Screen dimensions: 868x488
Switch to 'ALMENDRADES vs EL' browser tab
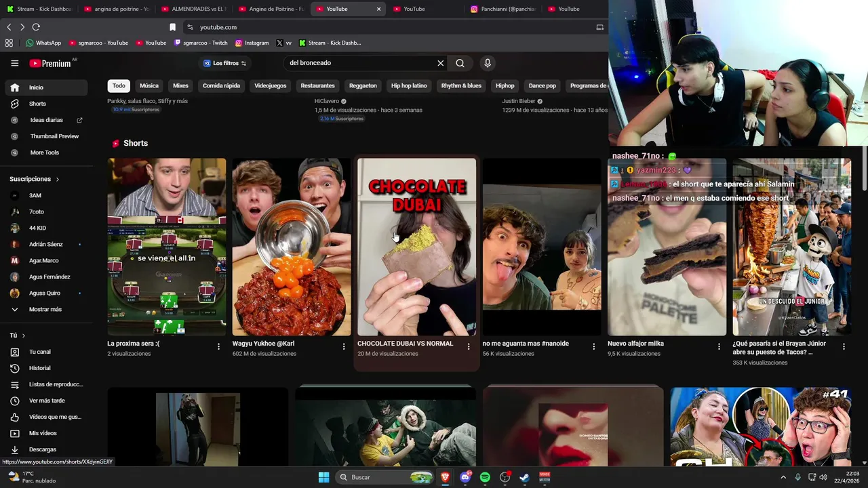tap(193, 9)
